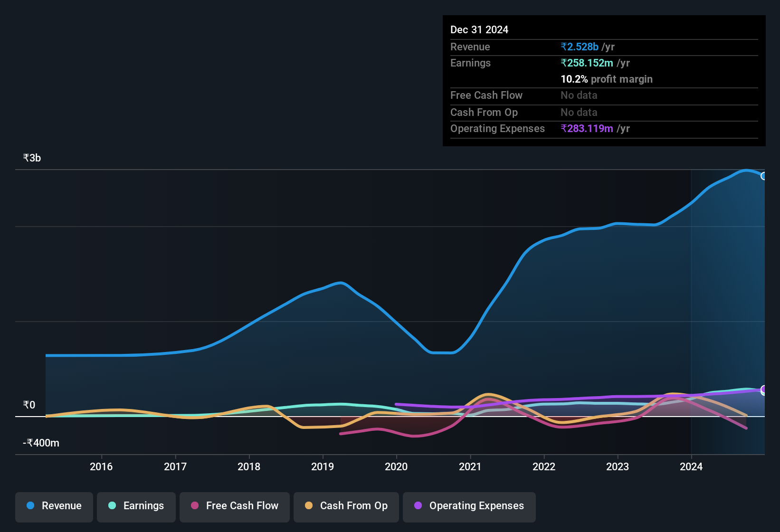Click the Cash From Op legend button
Screen dimensions: 780x532
point(346,506)
